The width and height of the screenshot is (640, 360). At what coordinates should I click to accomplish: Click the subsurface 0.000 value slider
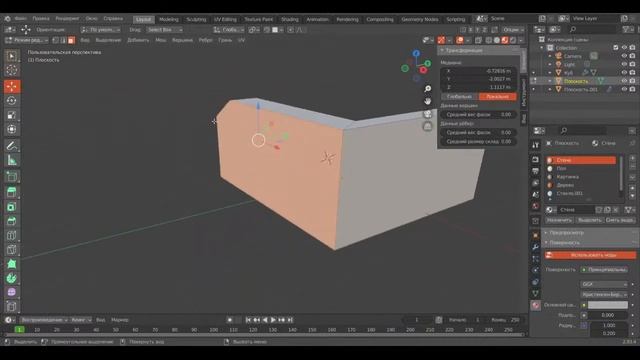coord(608,315)
